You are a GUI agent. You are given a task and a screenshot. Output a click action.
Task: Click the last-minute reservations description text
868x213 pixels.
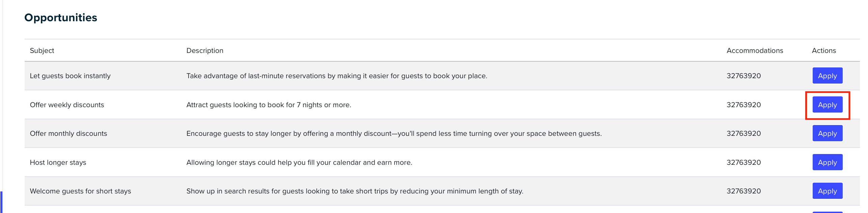(x=337, y=76)
